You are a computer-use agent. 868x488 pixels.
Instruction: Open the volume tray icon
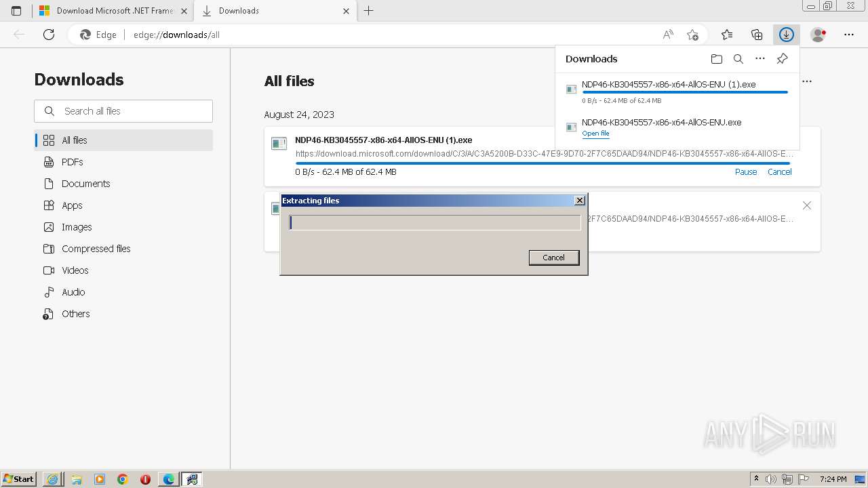[771, 479]
